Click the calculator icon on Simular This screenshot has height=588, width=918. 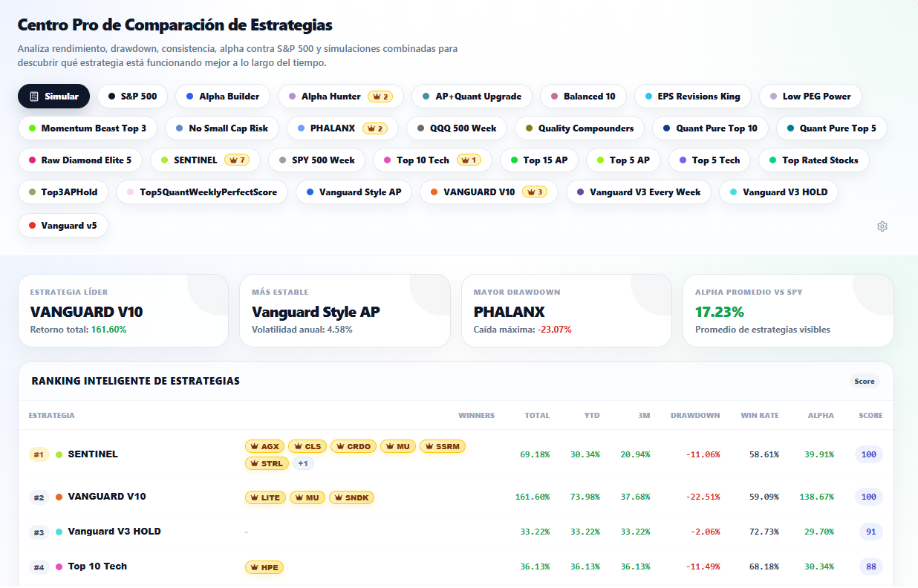click(34, 97)
